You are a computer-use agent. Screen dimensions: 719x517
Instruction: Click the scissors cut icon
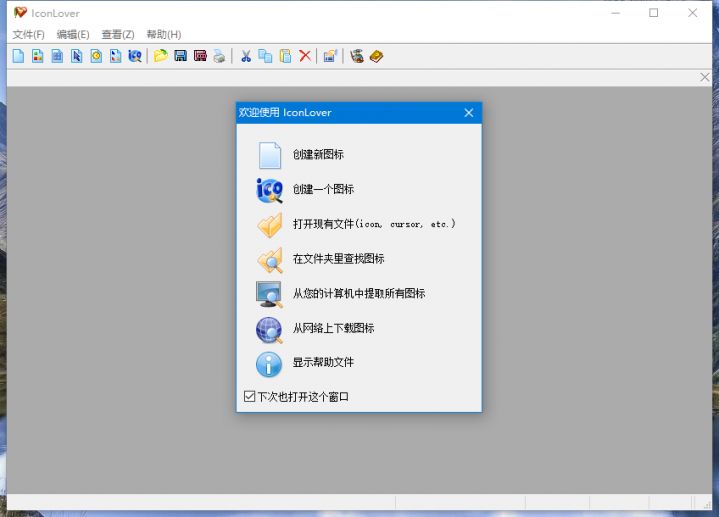tap(246, 56)
